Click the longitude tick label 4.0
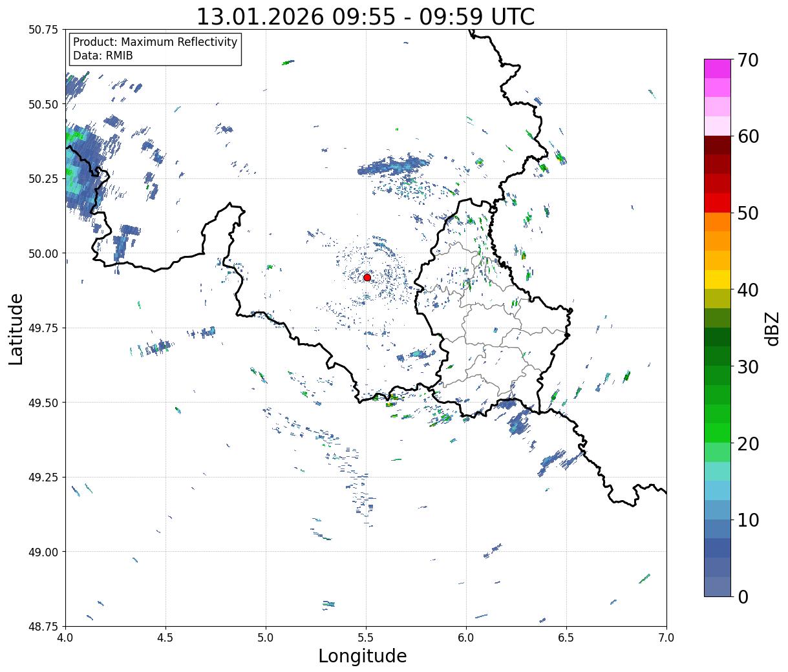This screenshot has width=788, height=672. (65, 637)
